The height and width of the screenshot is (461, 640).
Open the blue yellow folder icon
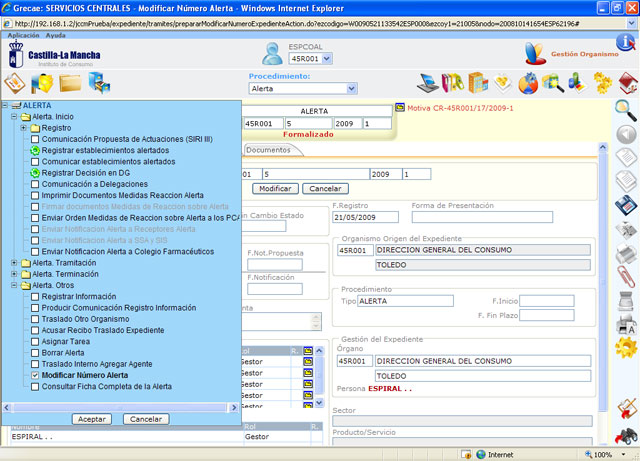pos(42,83)
